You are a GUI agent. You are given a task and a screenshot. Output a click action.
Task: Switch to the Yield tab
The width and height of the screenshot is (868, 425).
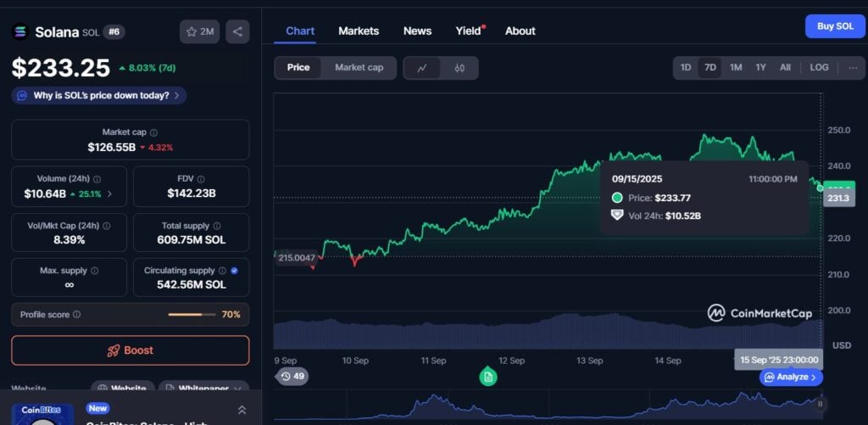pyautogui.click(x=468, y=31)
